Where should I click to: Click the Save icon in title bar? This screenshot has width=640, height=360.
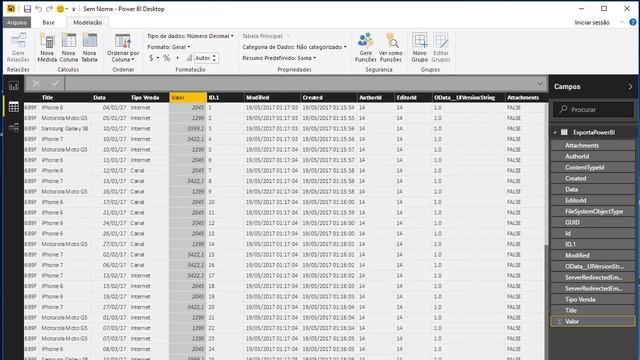[x=27, y=9]
